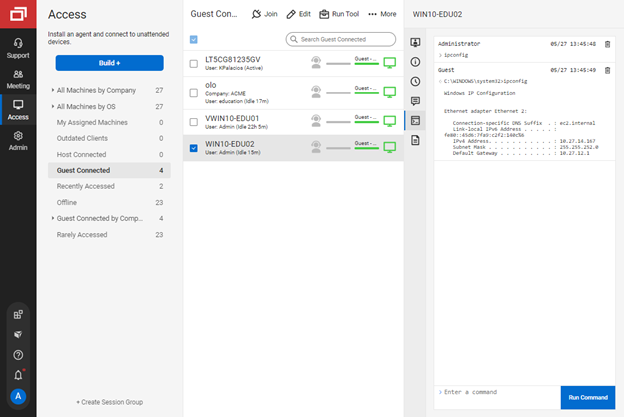This screenshot has height=417, width=624.
Task: Open the Notes document tab icon
Action: (415, 140)
